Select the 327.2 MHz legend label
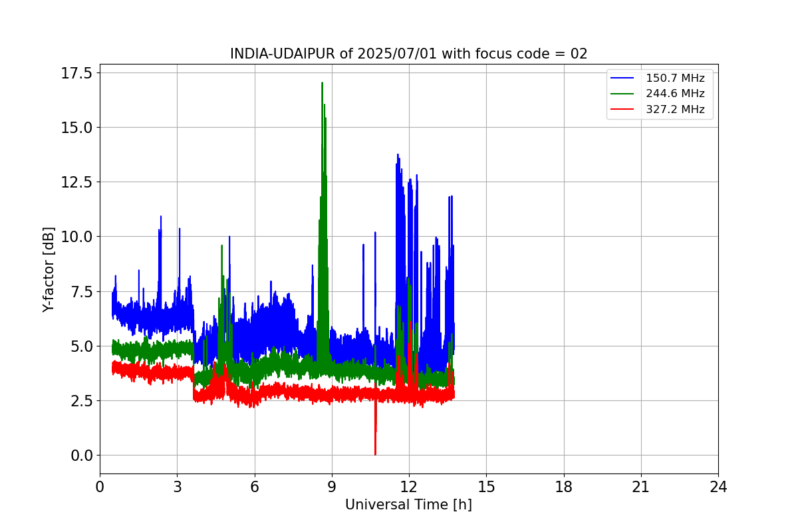The image size is (798, 532). tap(675, 110)
